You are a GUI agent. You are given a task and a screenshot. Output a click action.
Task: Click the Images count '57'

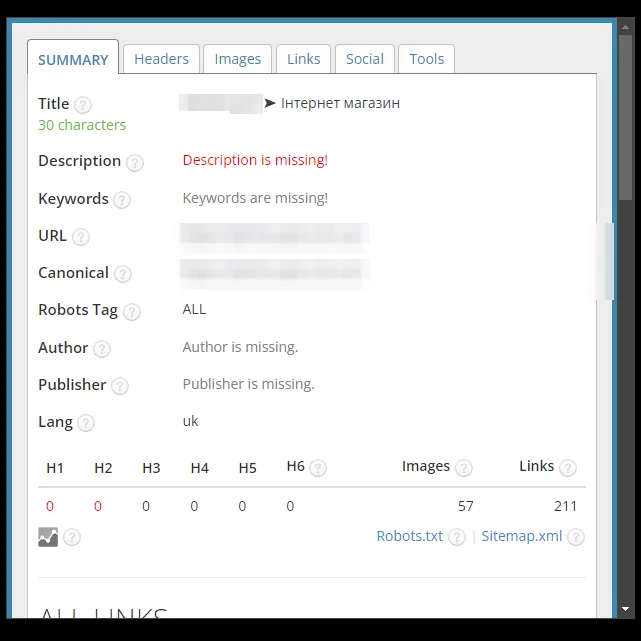tap(466, 506)
